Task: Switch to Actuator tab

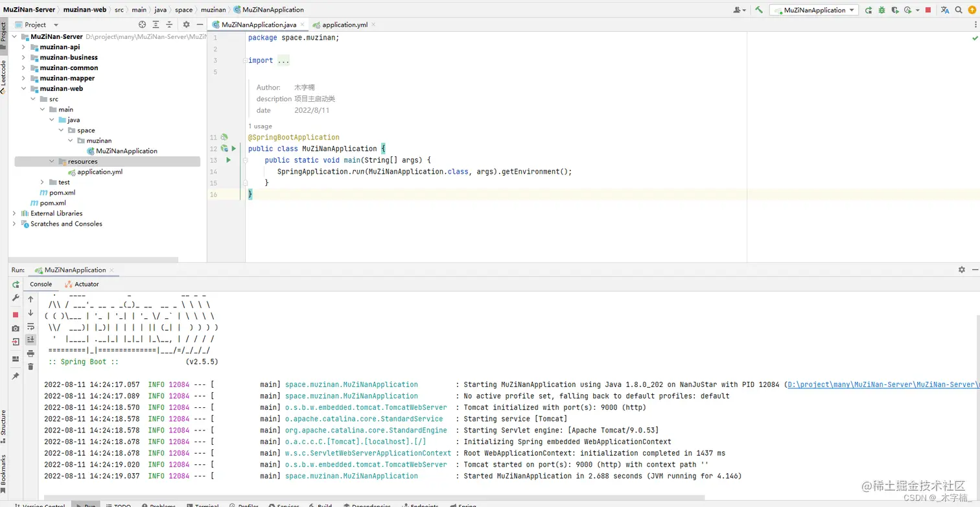Action: click(82, 284)
